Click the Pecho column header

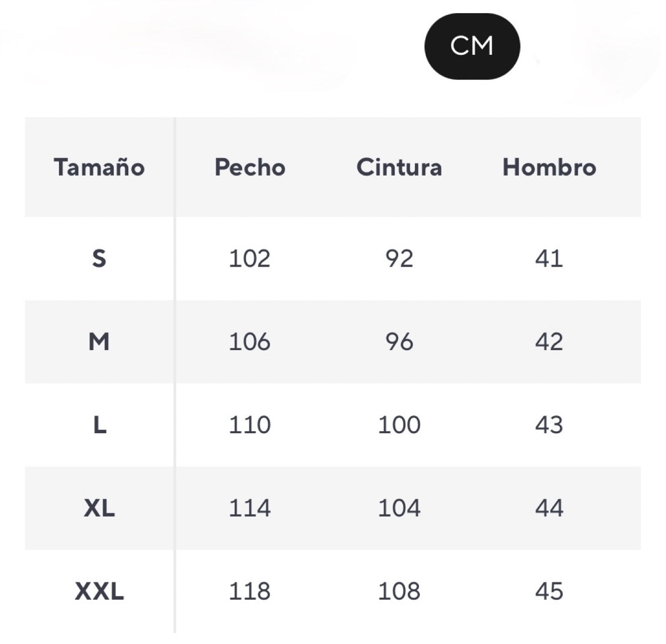coord(250,168)
